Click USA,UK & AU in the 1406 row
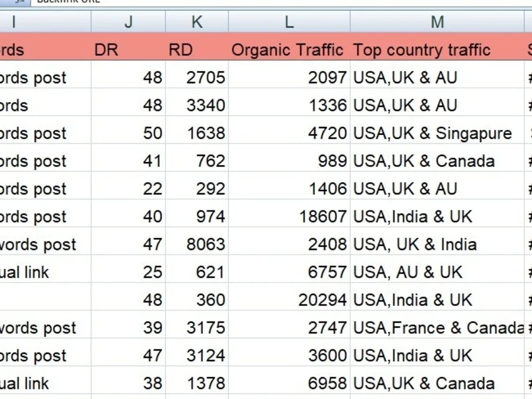532x399 pixels. (x=437, y=186)
